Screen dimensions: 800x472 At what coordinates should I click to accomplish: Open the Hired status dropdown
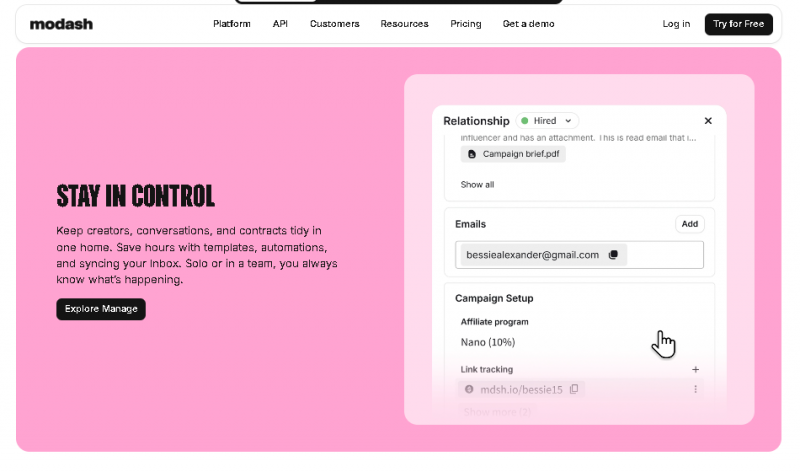click(548, 121)
